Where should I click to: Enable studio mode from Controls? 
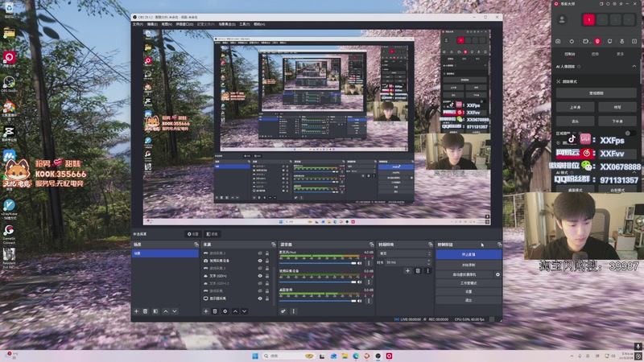[469, 283]
